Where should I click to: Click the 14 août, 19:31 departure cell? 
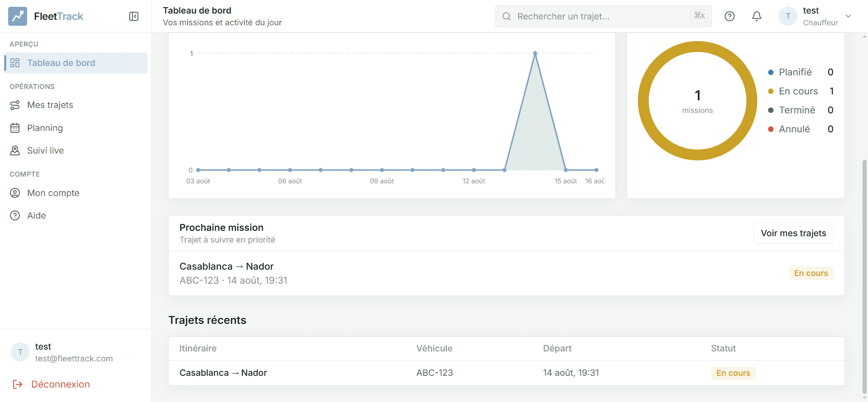571,373
